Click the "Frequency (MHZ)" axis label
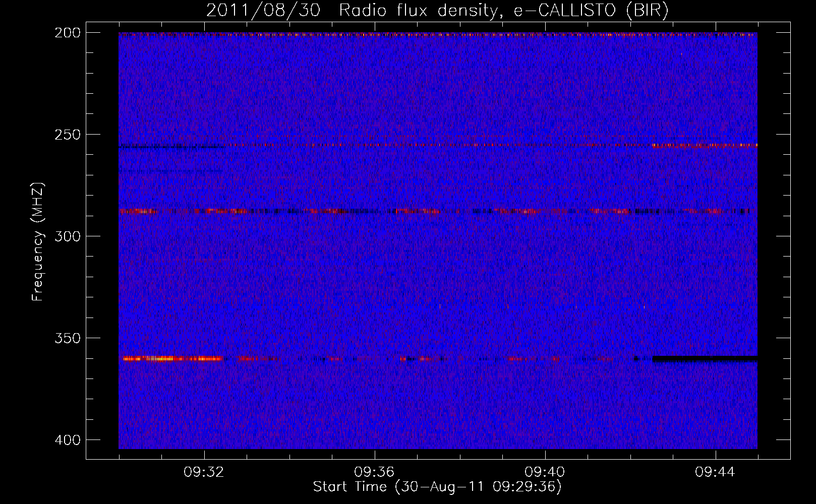816x504 pixels. tap(38, 241)
